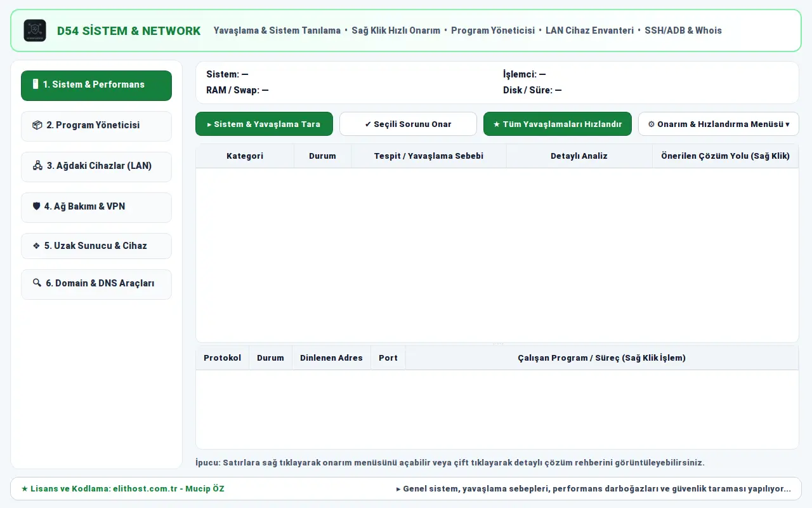Click Çalışan Program / Süreç column header
812x508 pixels.
point(602,358)
